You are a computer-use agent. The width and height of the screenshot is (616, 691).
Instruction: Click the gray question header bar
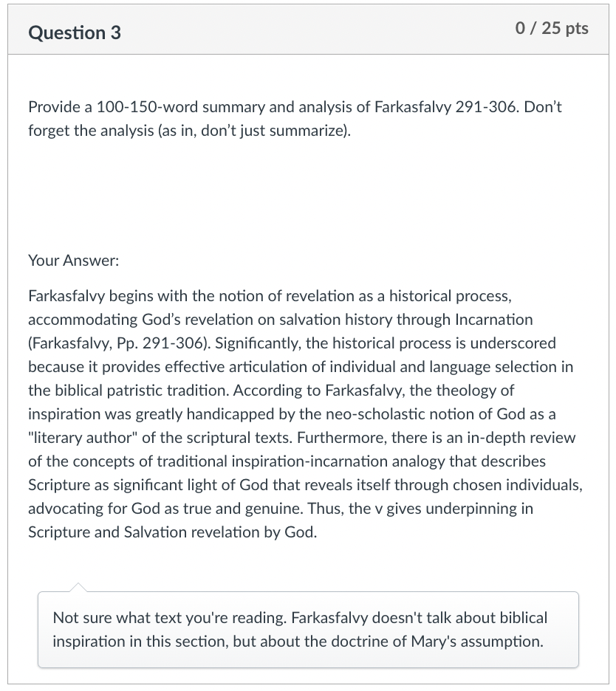tap(308, 30)
